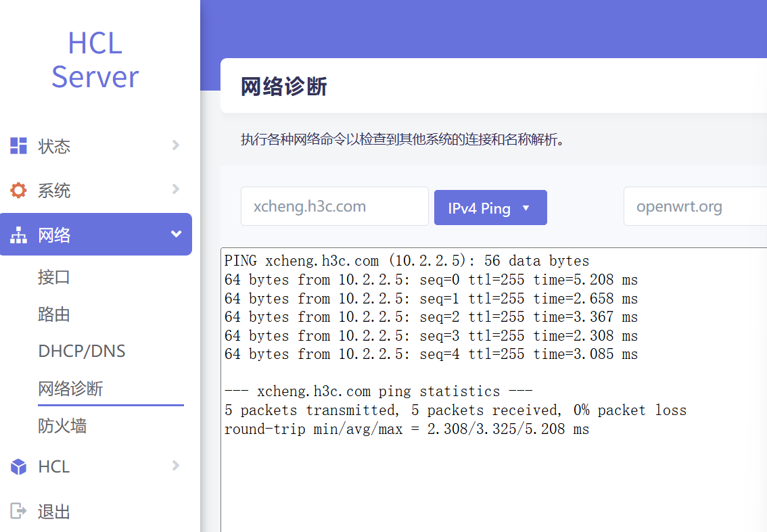Go to the 路由 page
This screenshot has height=532, width=767.
pyautogui.click(x=54, y=314)
